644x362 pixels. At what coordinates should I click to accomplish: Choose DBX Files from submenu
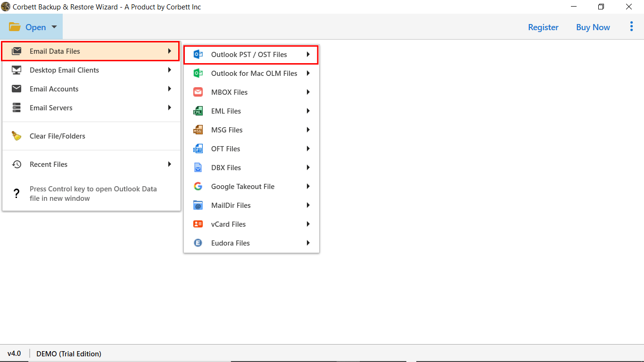coord(251,168)
